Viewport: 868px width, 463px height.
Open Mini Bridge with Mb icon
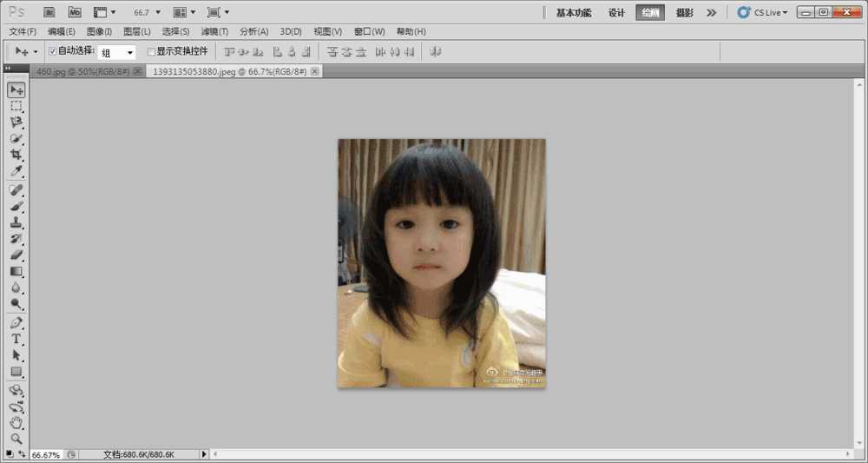pyautogui.click(x=75, y=12)
